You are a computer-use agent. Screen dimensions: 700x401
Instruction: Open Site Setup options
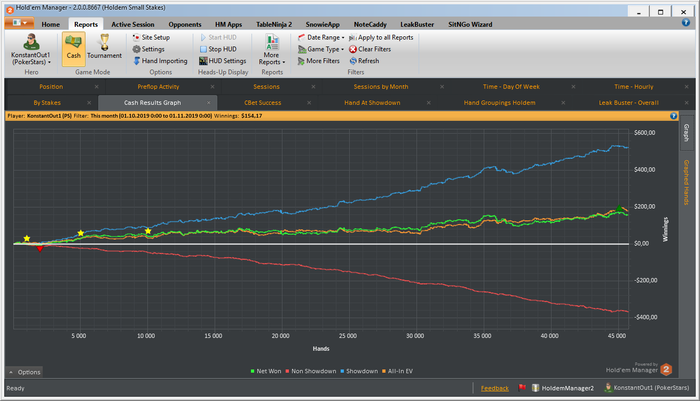154,37
